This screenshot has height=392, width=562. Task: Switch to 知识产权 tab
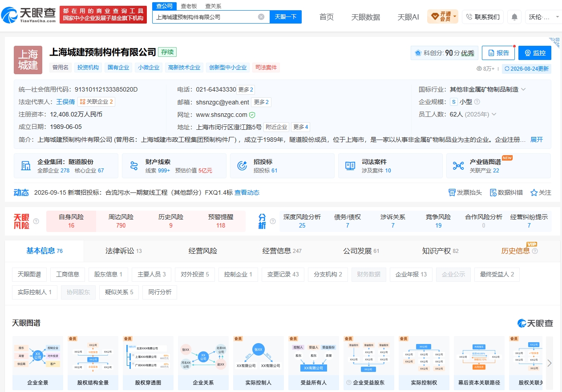(440, 251)
